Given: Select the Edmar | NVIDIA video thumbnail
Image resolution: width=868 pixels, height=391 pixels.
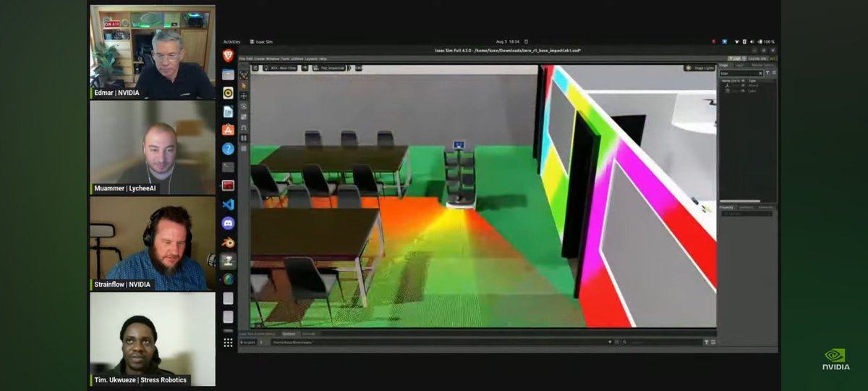Looking at the screenshot, I should click(x=153, y=52).
